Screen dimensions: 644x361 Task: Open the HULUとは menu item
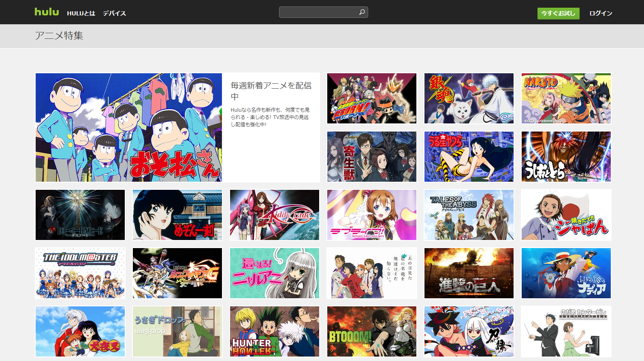[81, 13]
